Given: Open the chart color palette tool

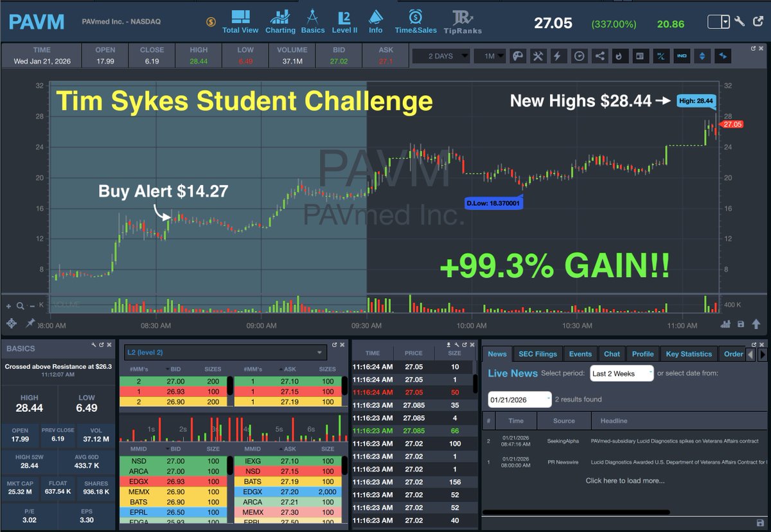Looking at the screenshot, I should coord(517,56).
